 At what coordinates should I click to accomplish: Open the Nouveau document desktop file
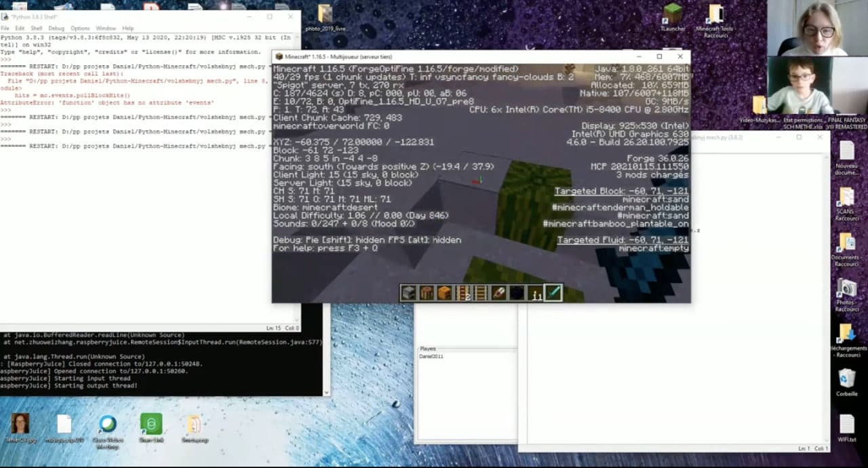pos(847,158)
